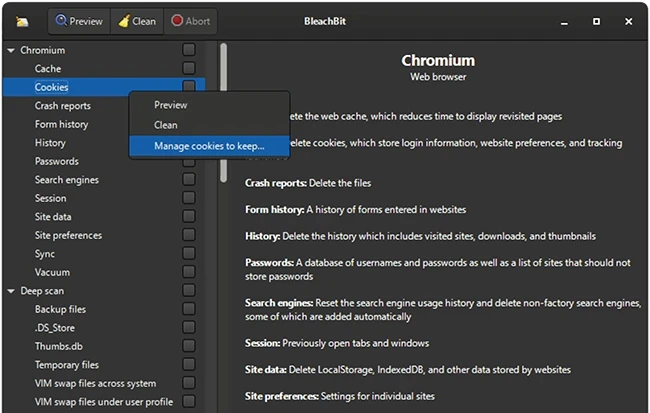Click the Clean broom toolbar button

(137, 21)
